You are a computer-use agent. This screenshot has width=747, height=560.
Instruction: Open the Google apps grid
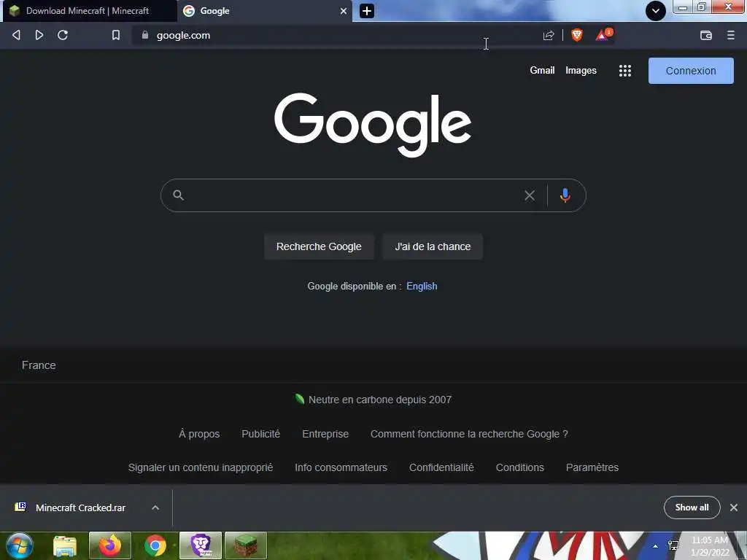coord(624,71)
